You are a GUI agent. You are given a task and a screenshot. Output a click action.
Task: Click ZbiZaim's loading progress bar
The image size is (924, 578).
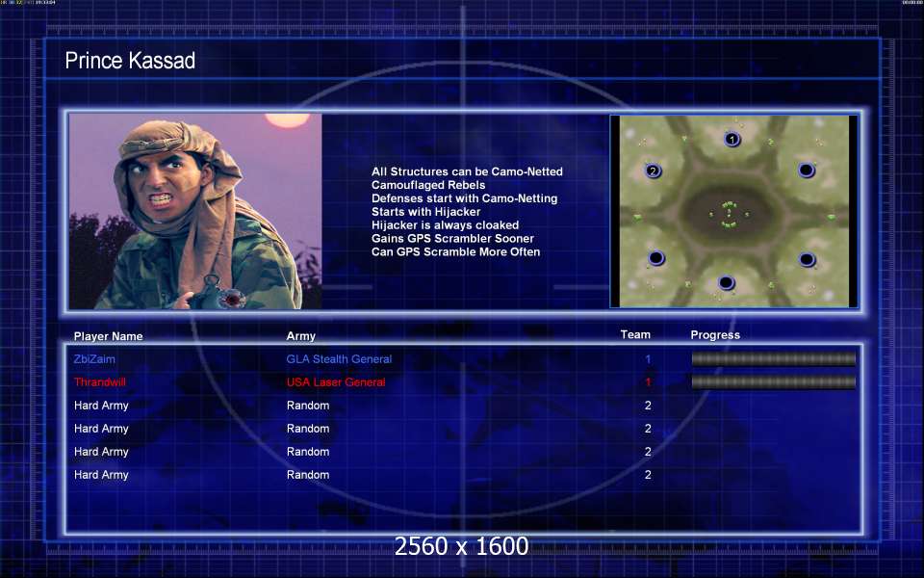tap(773, 358)
